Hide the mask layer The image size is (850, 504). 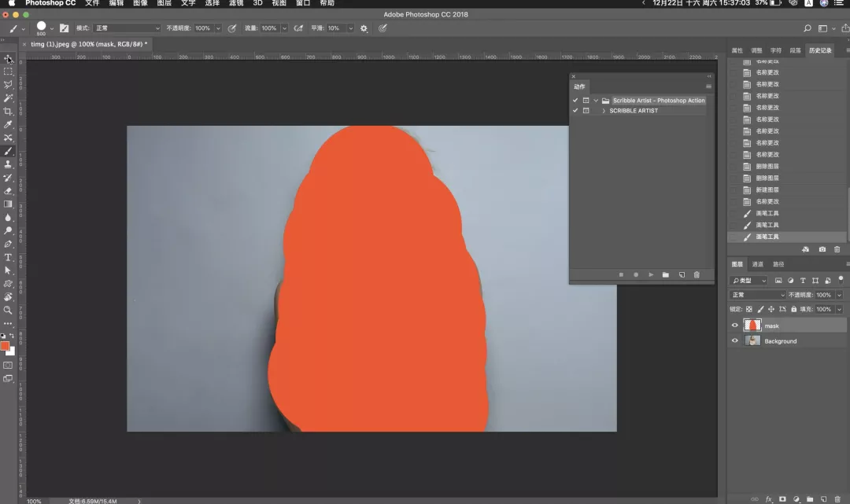pos(735,326)
